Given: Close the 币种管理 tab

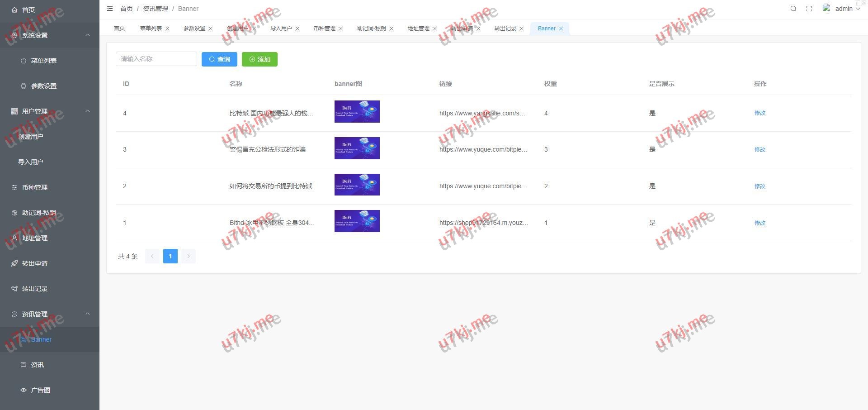Looking at the screenshot, I should tap(341, 29).
